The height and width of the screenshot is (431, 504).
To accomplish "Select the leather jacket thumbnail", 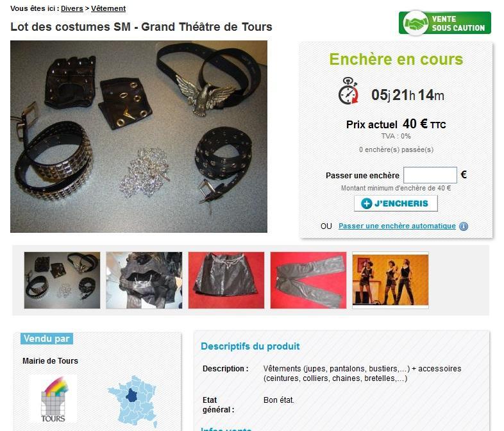I will [144, 280].
